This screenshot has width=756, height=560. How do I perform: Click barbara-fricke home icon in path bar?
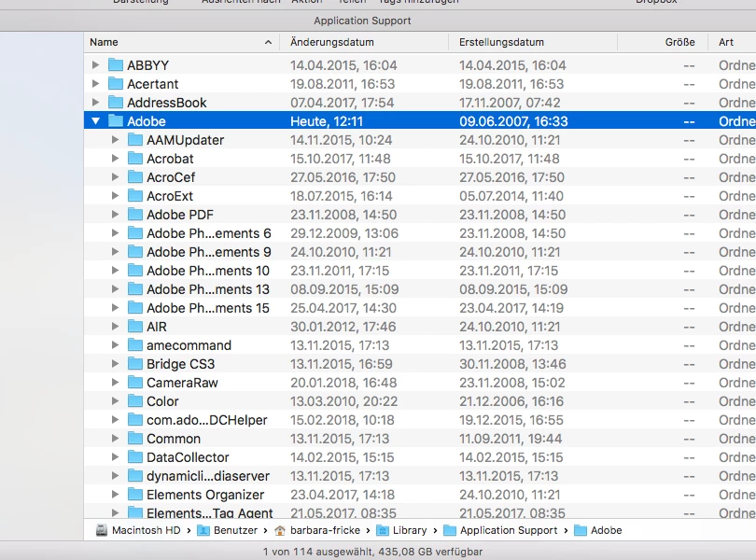280,530
